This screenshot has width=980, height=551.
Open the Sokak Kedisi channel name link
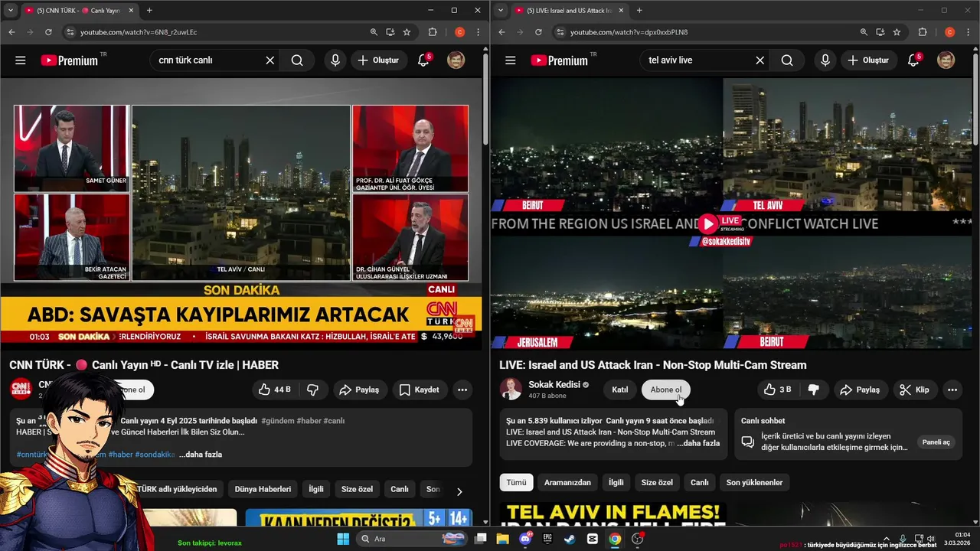[554, 384]
